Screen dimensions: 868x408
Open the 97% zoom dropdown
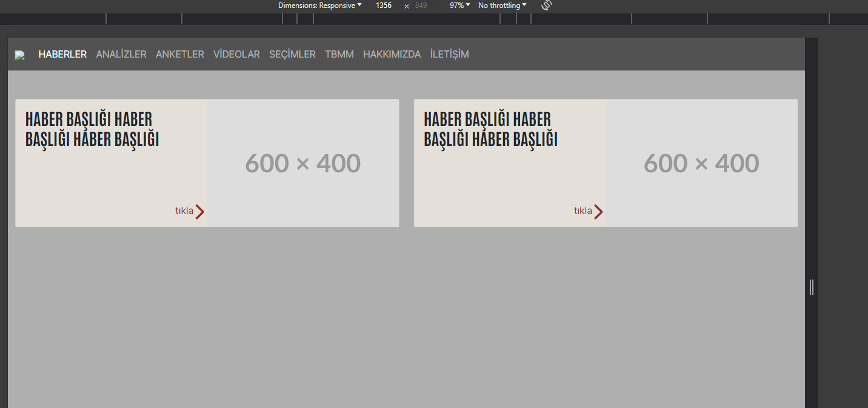[459, 5]
